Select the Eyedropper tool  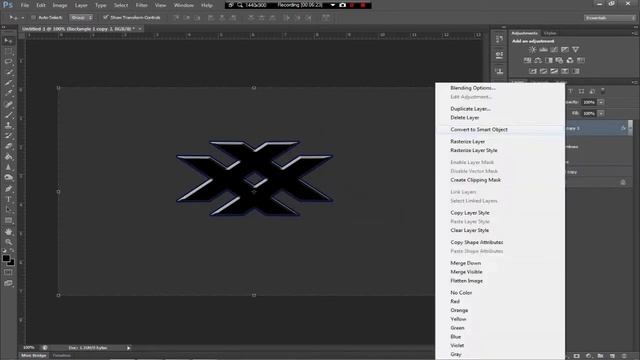(x=8, y=93)
